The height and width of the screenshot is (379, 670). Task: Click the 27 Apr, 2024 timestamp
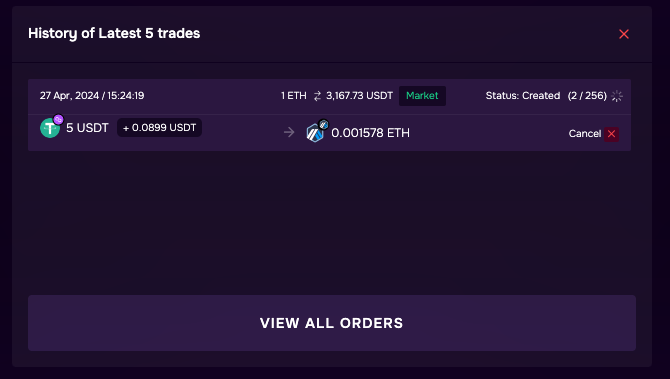(92, 96)
